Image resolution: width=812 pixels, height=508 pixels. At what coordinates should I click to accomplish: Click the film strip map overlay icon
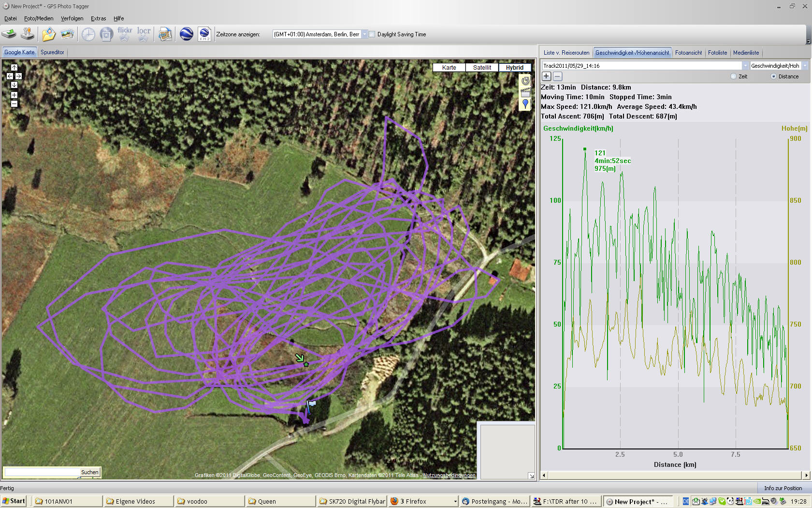click(x=525, y=92)
